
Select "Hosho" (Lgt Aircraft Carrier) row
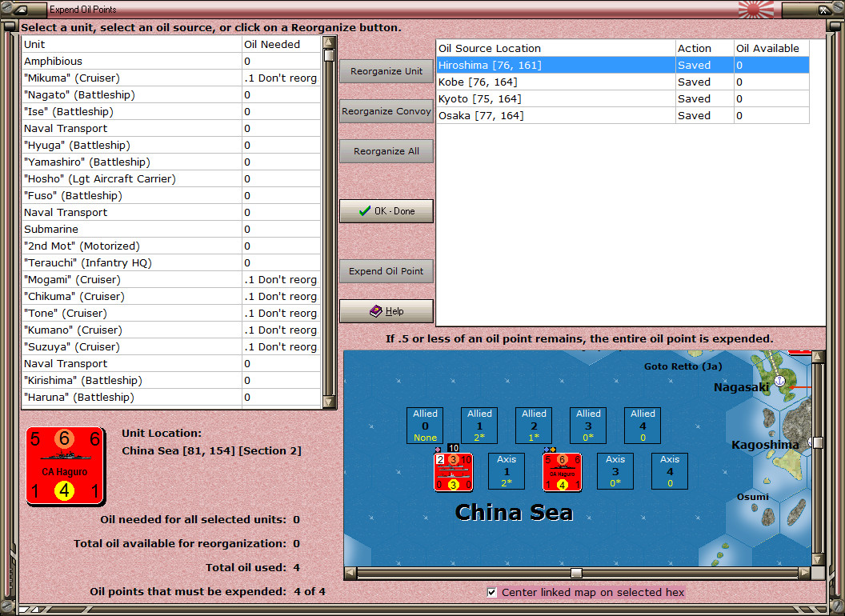click(x=170, y=178)
